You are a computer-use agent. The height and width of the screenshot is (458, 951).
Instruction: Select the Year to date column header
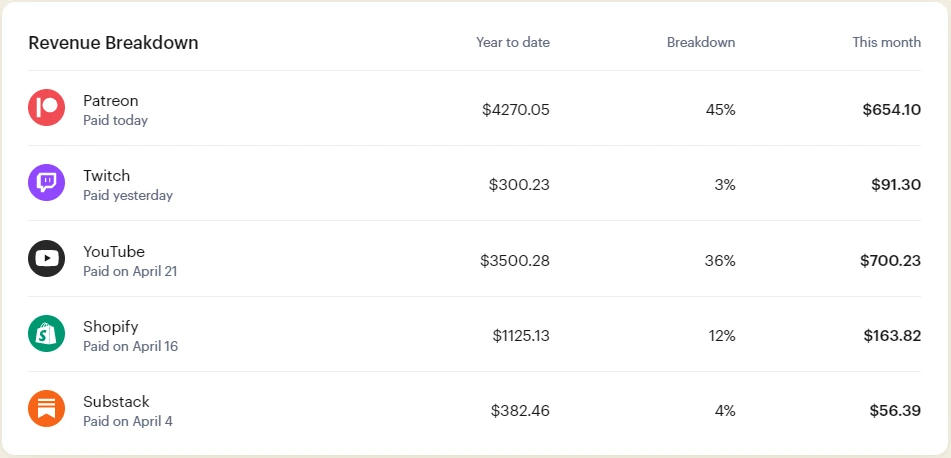(x=512, y=42)
